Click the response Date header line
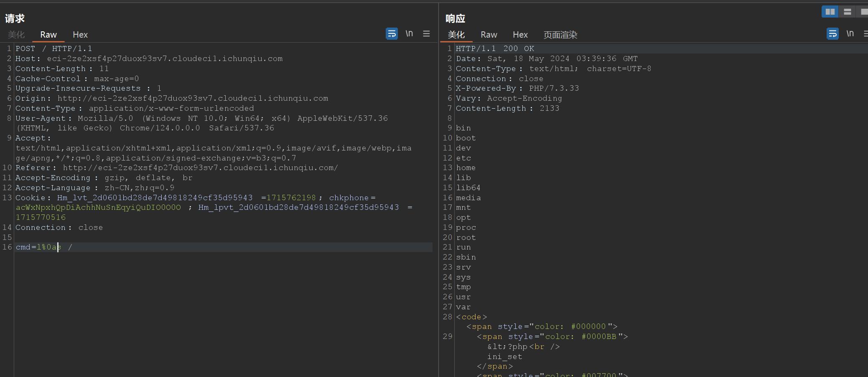The image size is (868, 377). click(x=547, y=59)
